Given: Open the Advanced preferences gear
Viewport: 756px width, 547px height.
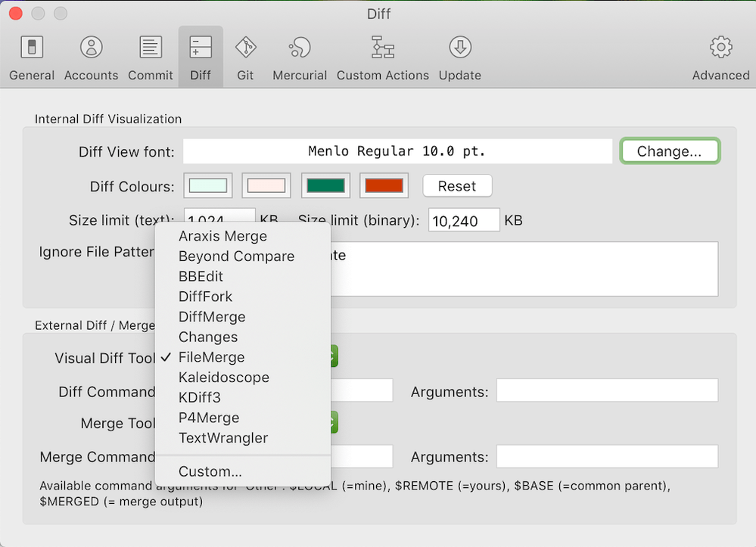Looking at the screenshot, I should pyautogui.click(x=720, y=57).
